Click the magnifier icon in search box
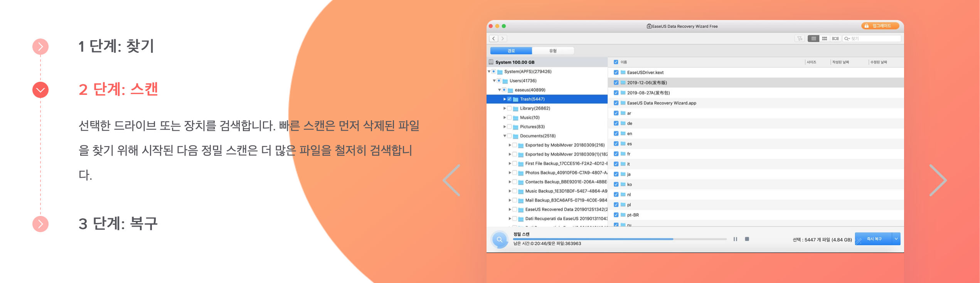The image size is (980, 283). (847, 39)
